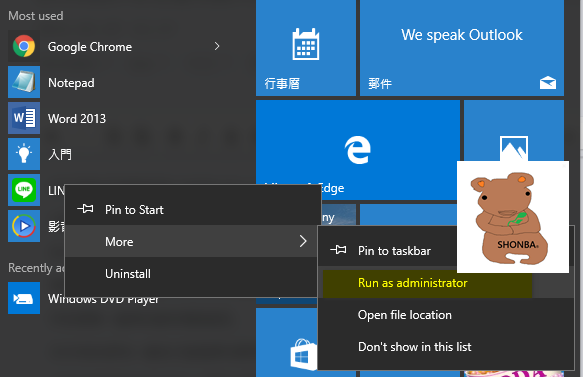Image resolution: width=583 pixels, height=377 pixels.
Task: Click the SHONBA bear sticker image
Action: [x=512, y=217]
